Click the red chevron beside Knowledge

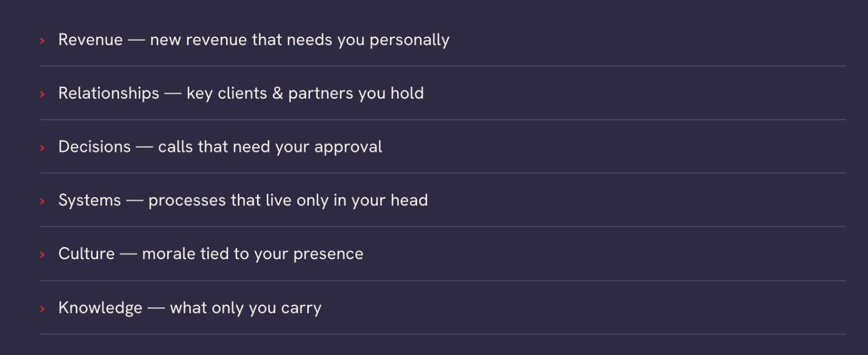pyautogui.click(x=43, y=309)
